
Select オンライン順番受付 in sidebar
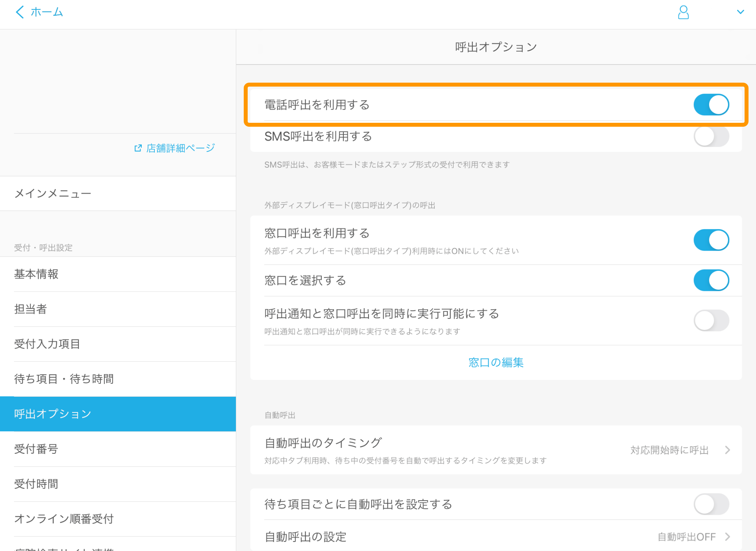coord(118,519)
